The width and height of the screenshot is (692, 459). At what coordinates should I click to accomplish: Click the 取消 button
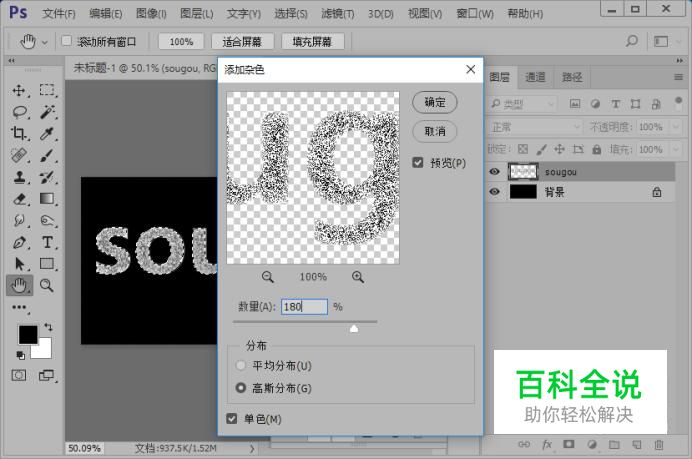pos(435,131)
